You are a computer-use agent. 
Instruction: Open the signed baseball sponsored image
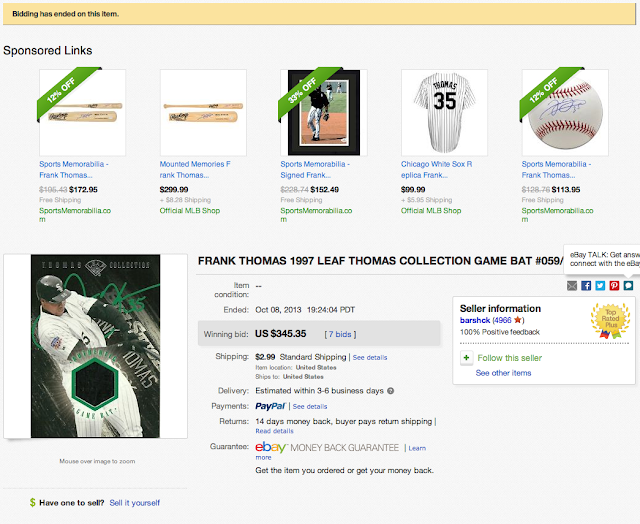[566, 112]
